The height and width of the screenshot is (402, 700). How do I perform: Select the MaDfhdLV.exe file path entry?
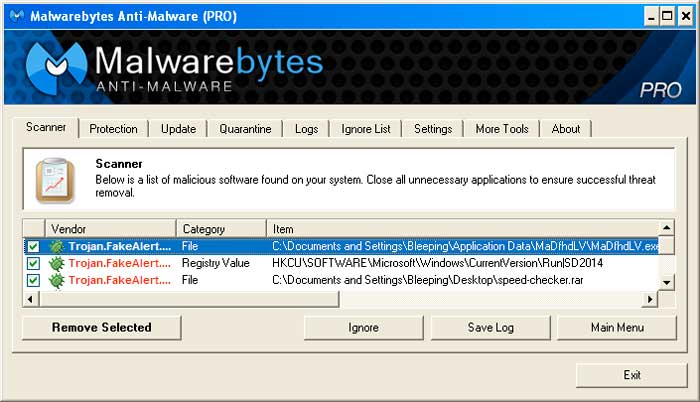click(465, 246)
